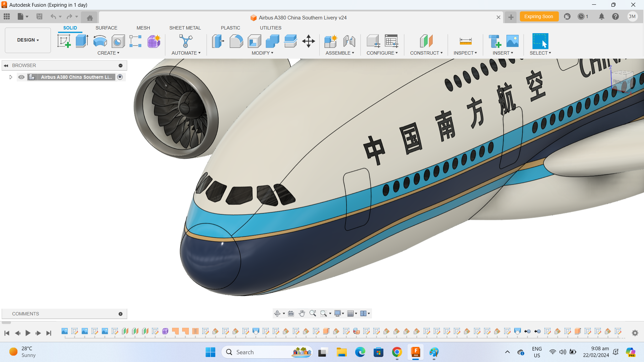This screenshot has height=362, width=644.
Task: Click the Expiring Soon button
Action: tap(539, 16)
